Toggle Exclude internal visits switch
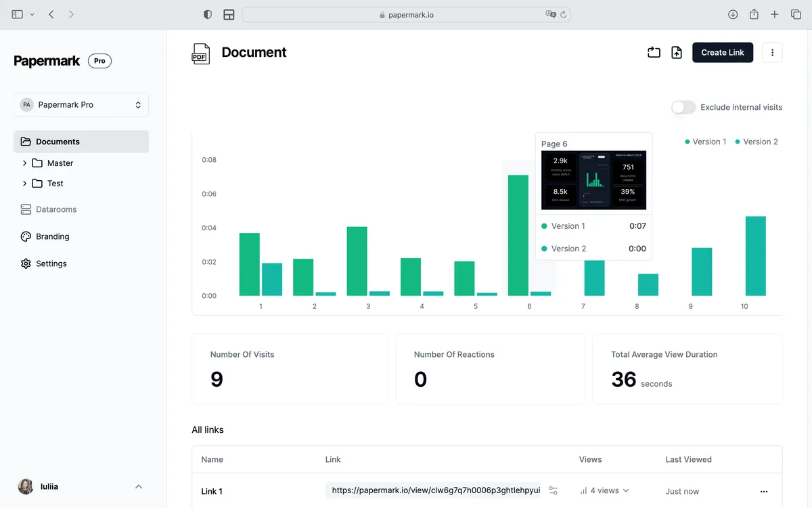The height and width of the screenshot is (508, 812). coord(683,107)
